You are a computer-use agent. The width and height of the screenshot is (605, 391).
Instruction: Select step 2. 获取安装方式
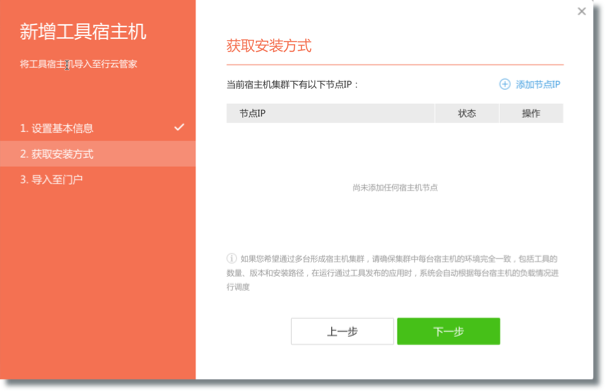point(98,154)
